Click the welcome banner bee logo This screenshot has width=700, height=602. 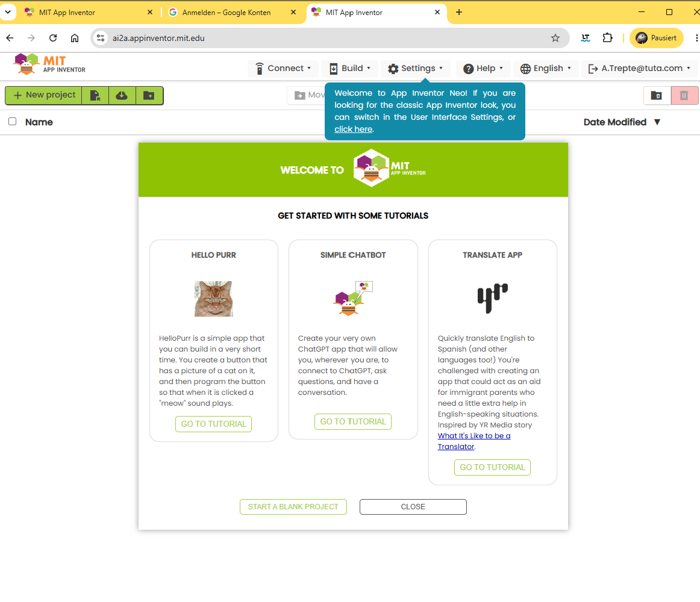(x=372, y=168)
